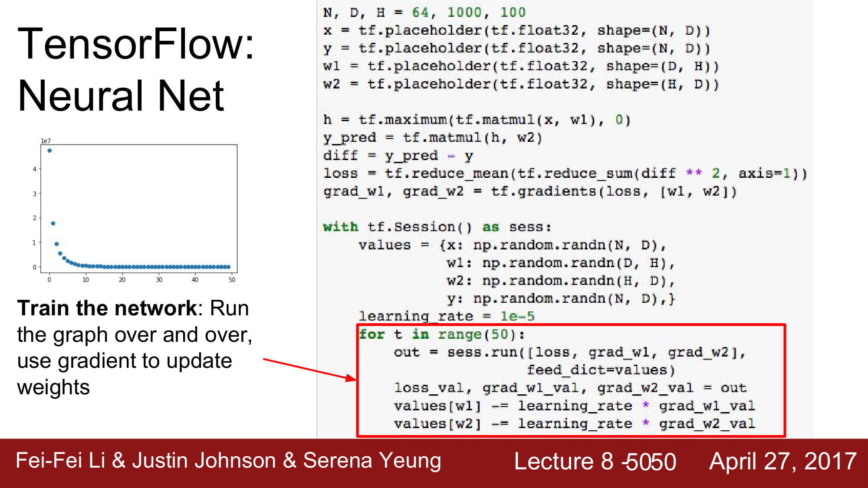Click the x-axis tick label '50' on the plot
This screenshot has width=868, height=488.
pyautogui.click(x=232, y=280)
